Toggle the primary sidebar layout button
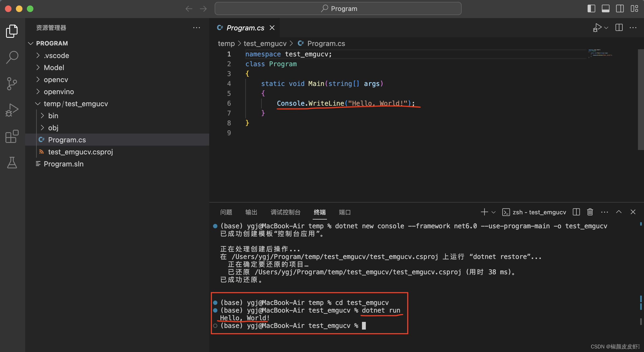The width and height of the screenshot is (644, 352). 591,8
